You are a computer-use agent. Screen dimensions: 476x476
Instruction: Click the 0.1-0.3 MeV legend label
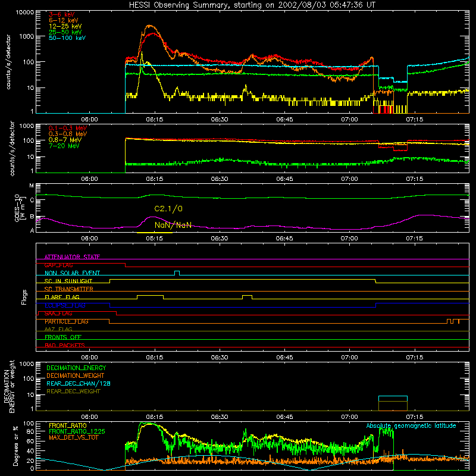pos(68,128)
